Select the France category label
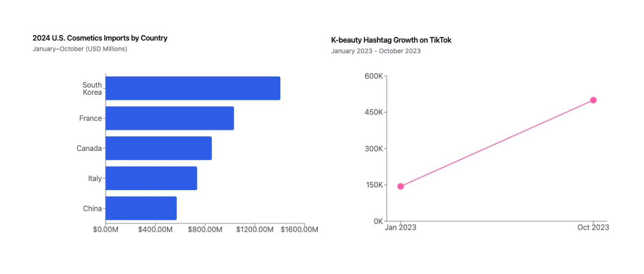Image resolution: width=644 pixels, height=274 pixels. 90,118
